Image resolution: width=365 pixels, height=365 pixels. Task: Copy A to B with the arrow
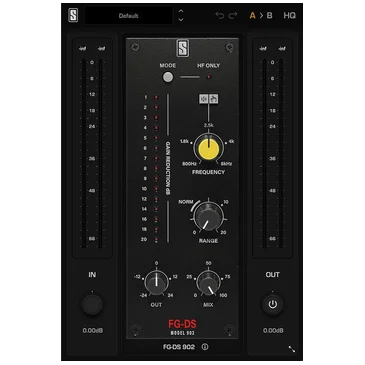click(261, 16)
